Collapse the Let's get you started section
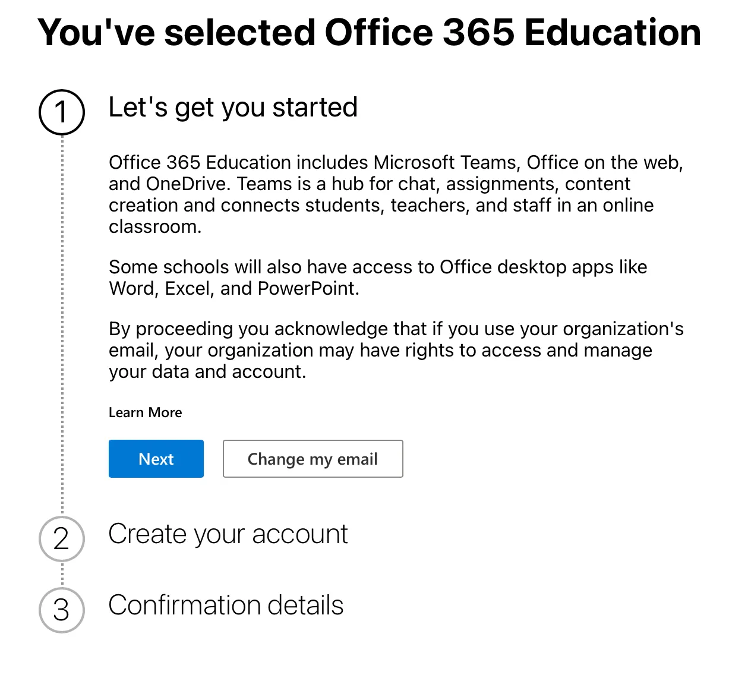 click(x=233, y=108)
